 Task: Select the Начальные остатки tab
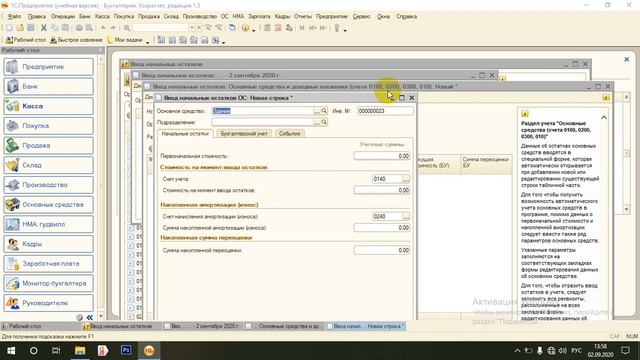click(x=185, y=133)
